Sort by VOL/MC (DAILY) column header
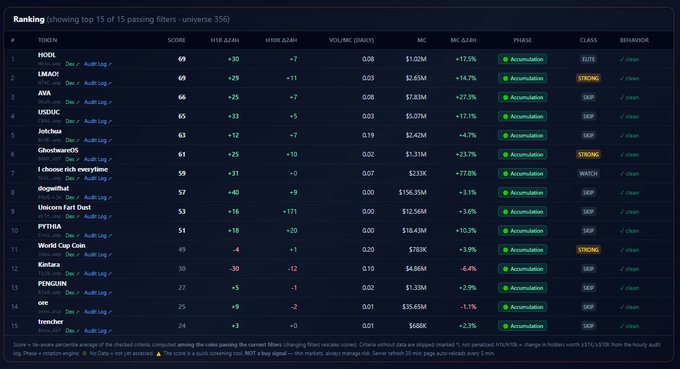The image size is (680, 369). [x=351, y=40]
